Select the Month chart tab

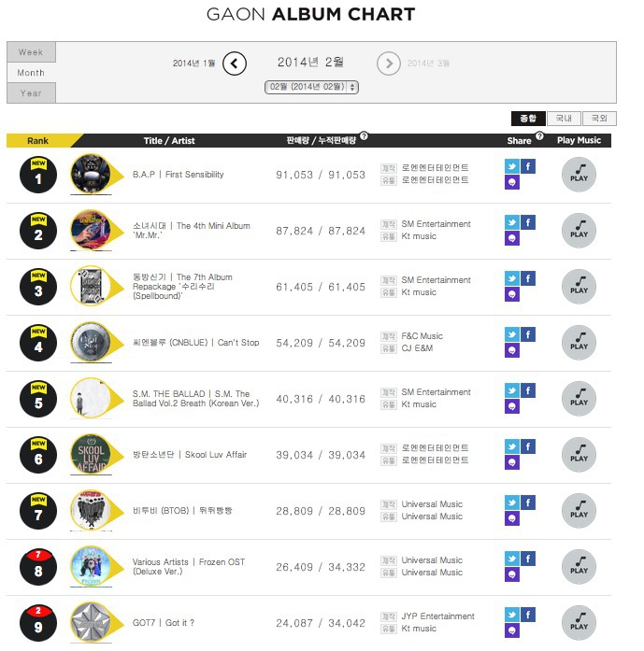[31, 73]
